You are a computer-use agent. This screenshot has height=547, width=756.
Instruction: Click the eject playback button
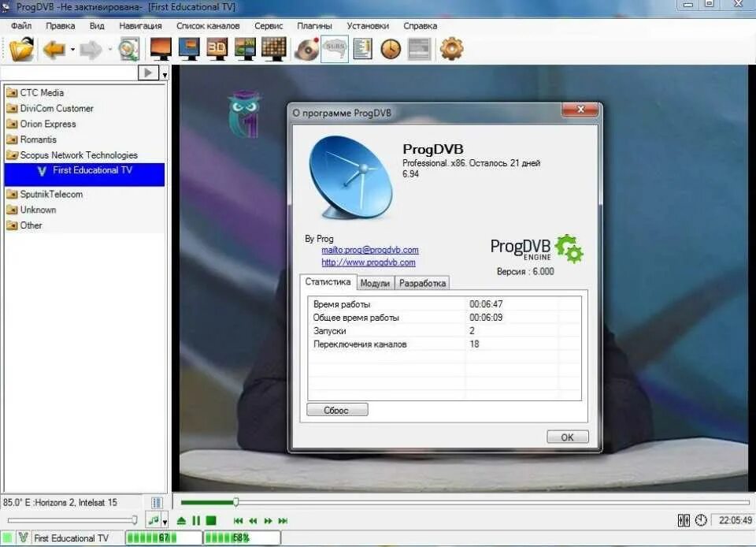(182, 520)
